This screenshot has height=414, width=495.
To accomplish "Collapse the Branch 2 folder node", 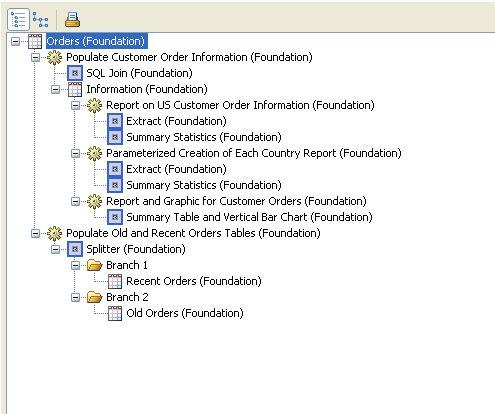I will pos(76,297).
